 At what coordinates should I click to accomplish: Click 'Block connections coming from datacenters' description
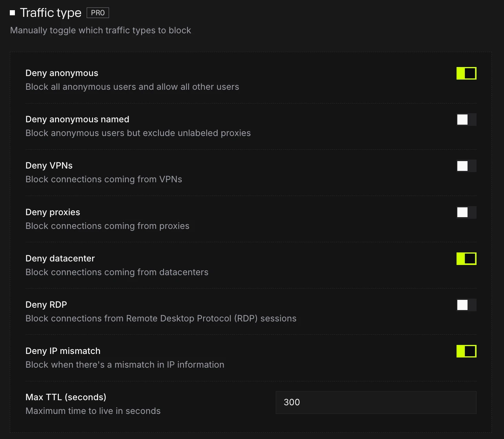tap(117, 272)
